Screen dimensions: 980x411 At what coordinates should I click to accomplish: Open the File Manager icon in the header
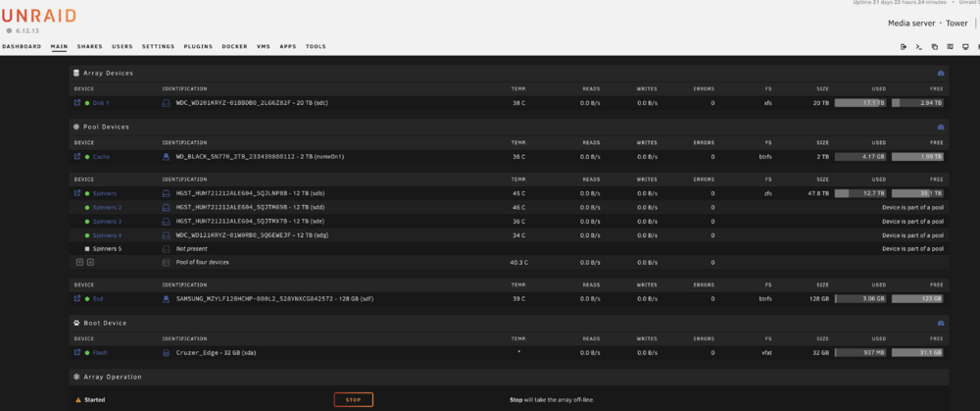tap(934, 47)
